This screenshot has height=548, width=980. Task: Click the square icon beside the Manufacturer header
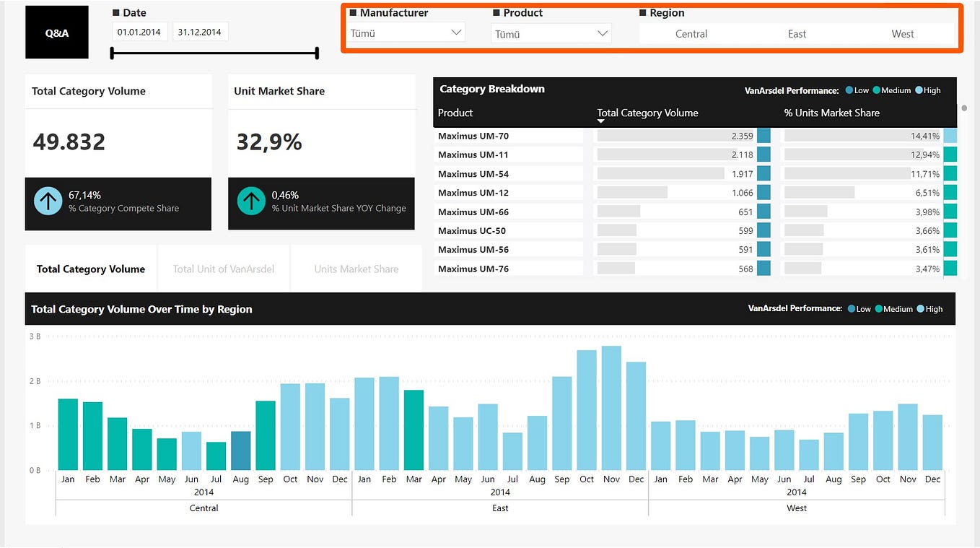click(354, 12)
